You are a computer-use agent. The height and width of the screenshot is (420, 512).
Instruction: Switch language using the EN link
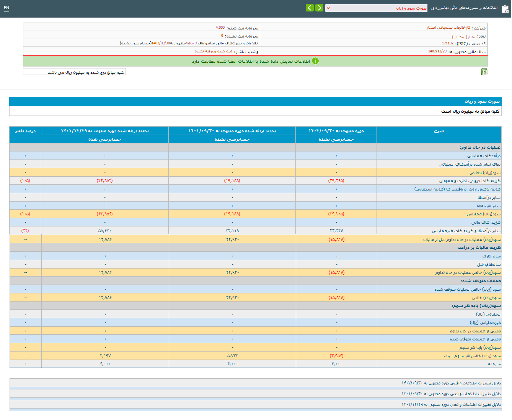[x=7, y=8]
